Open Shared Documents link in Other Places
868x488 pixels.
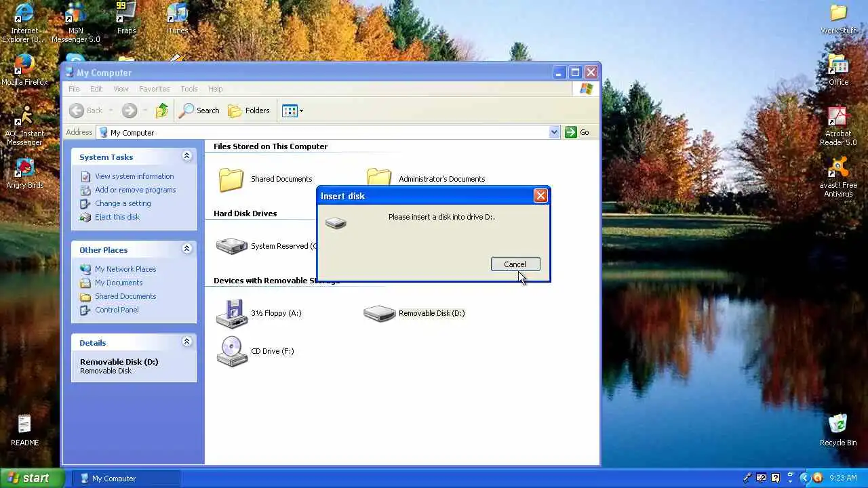pyautogui.click(x=125, y=296)
